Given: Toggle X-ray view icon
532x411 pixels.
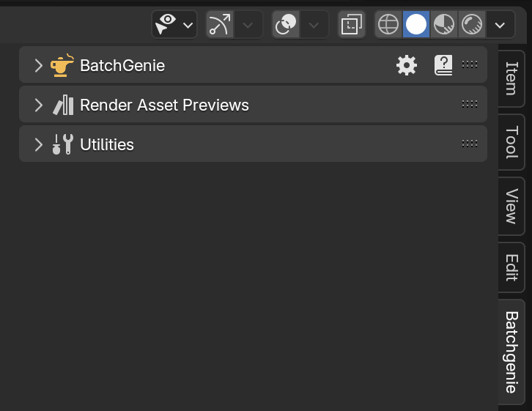Looking at the screenshot, I should [x=352, y=24].
